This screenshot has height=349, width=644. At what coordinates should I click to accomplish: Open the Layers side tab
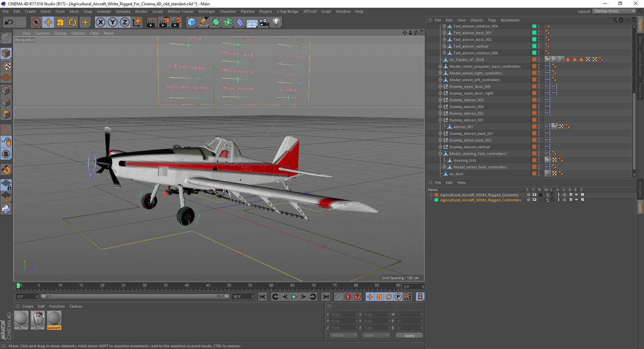(640, 207)
